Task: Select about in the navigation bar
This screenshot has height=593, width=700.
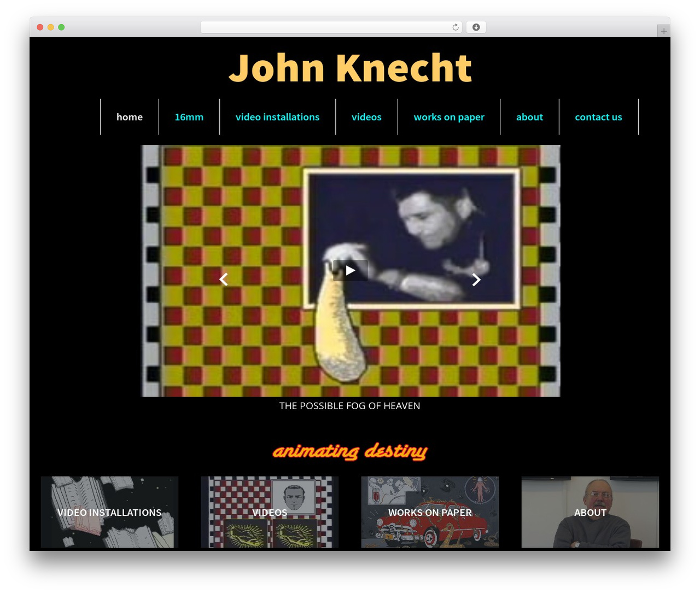Action: pos(529,117)
